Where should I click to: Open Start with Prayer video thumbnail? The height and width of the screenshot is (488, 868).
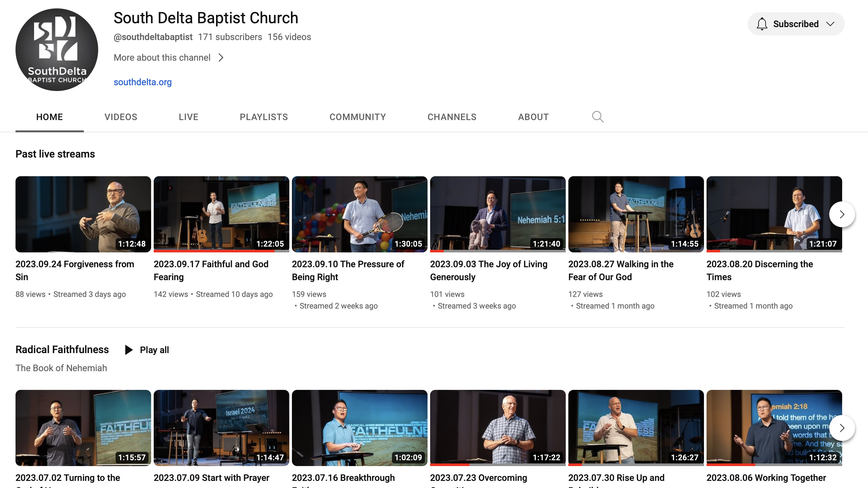[x=222, y=428]
